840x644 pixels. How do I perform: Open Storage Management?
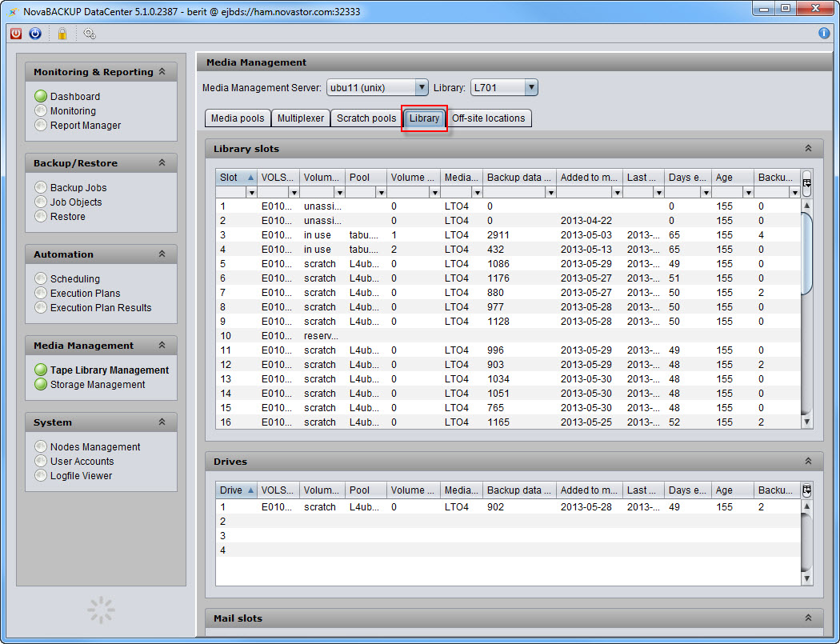click(98, 384)
